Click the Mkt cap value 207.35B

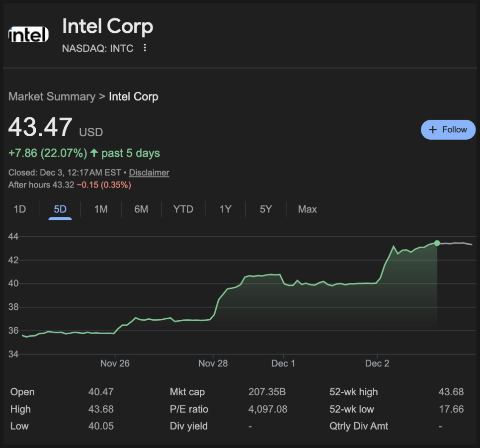pos(267,392)
